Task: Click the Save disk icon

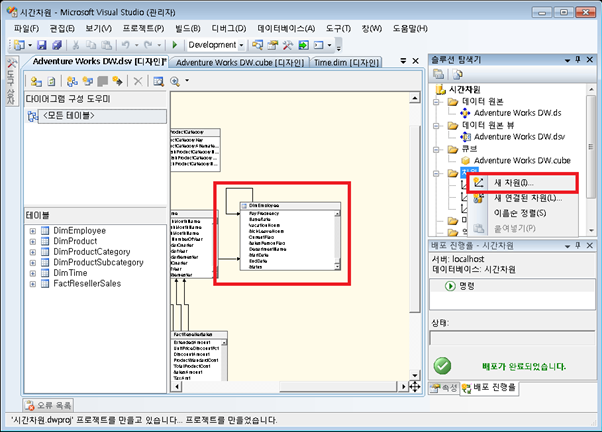Action: pos(41,45)
